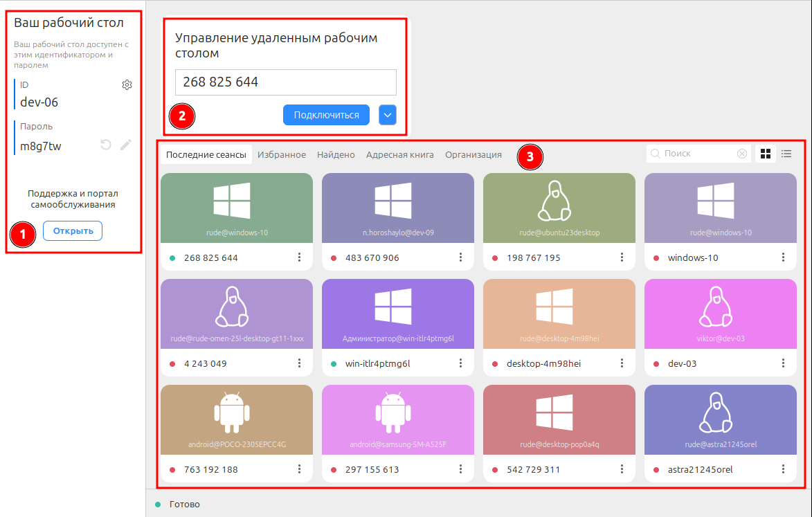Open menu for session 198 767 195
The height and width of the screenshot is (517, 812).
click(x=622, y=257)
